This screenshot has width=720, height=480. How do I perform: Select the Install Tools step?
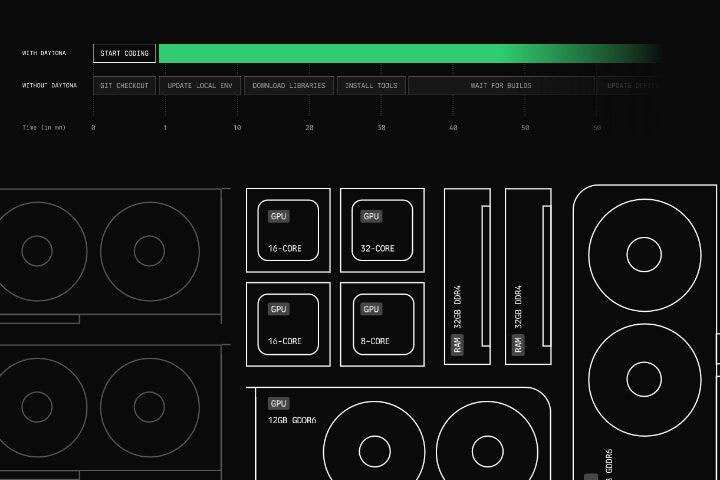click(371, 86)
